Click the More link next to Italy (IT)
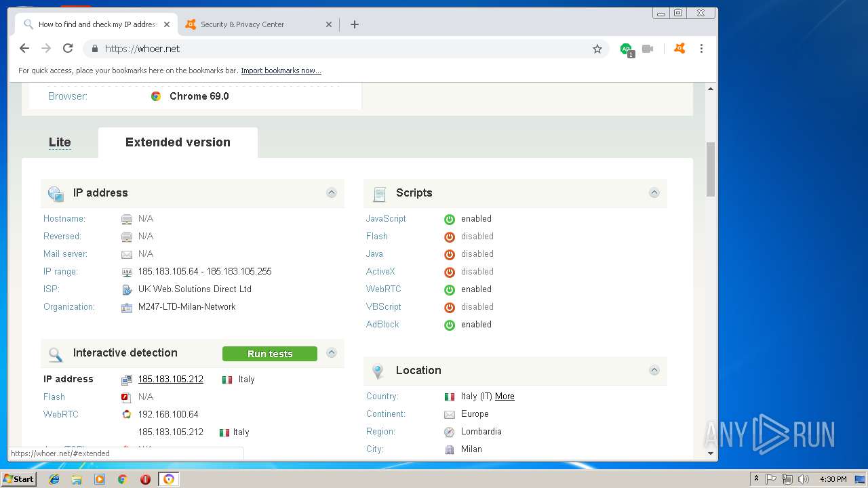This screenshot has width=868, height=488. [505, 396]
